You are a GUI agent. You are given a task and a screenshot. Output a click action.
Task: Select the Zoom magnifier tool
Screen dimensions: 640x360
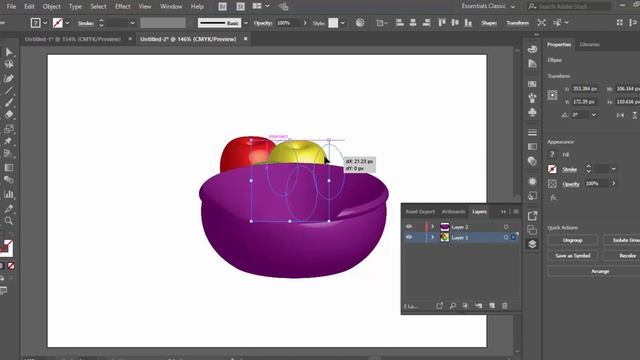tap(9, 221)
